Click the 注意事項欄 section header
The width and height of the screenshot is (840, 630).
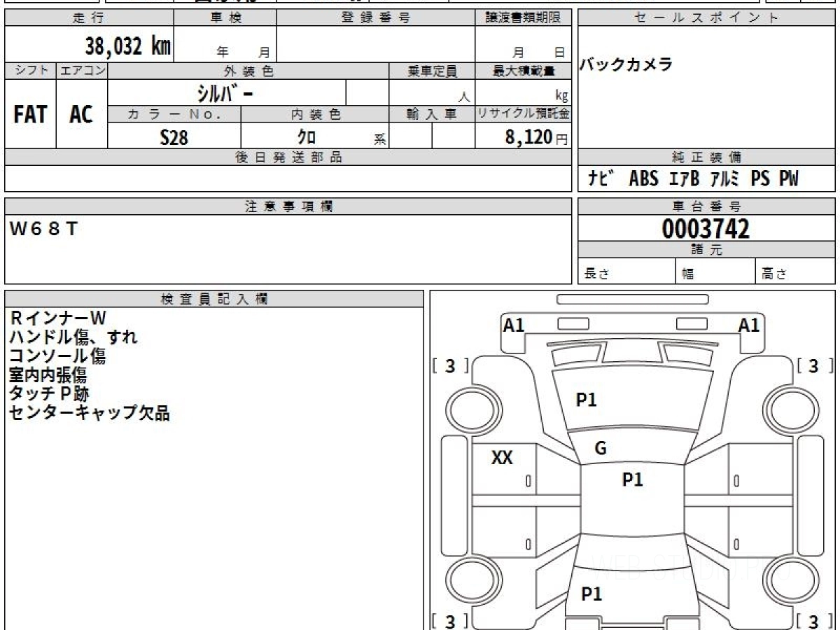pos(288,206)
